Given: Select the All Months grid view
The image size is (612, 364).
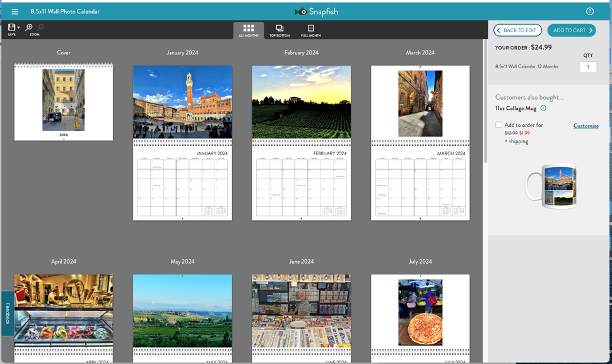Looking at the screenshot, I should [248, 30].
